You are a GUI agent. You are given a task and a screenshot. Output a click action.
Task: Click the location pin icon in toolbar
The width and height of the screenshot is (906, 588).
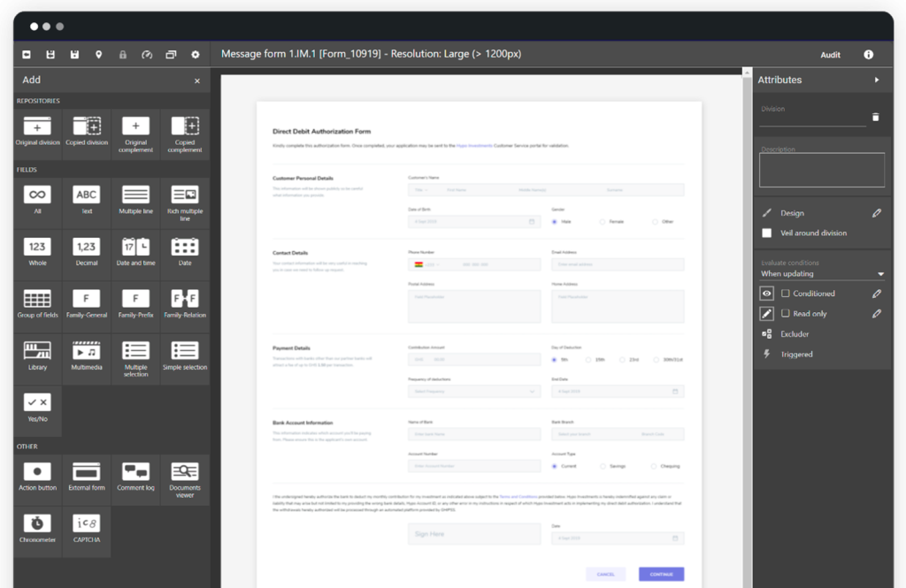pyautogui.click(x=98, y=55)
